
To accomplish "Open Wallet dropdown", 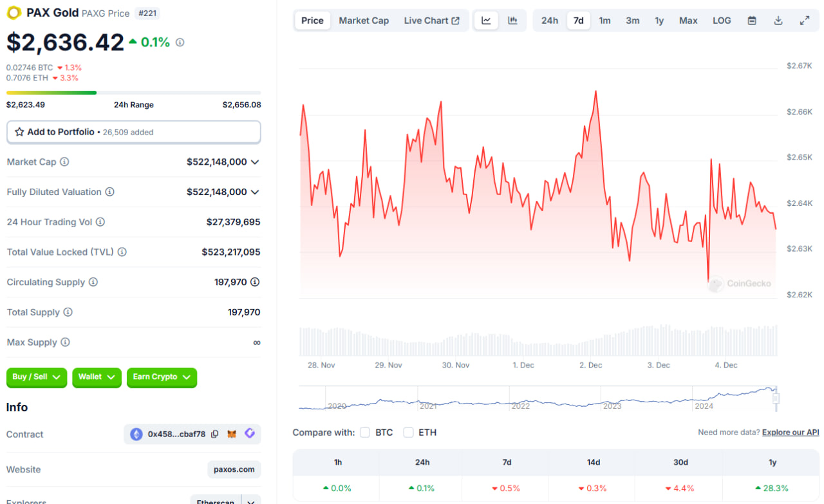I will coord(97,377).
